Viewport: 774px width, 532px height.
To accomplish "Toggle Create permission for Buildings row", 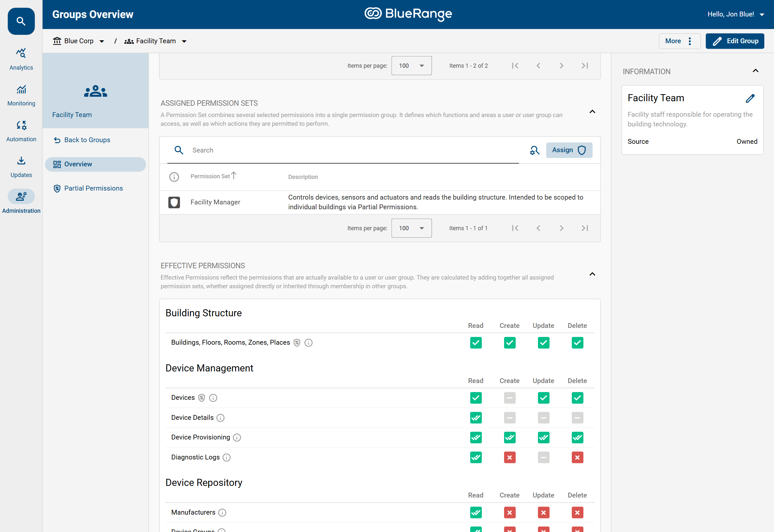I will click(x=510, y=343).
